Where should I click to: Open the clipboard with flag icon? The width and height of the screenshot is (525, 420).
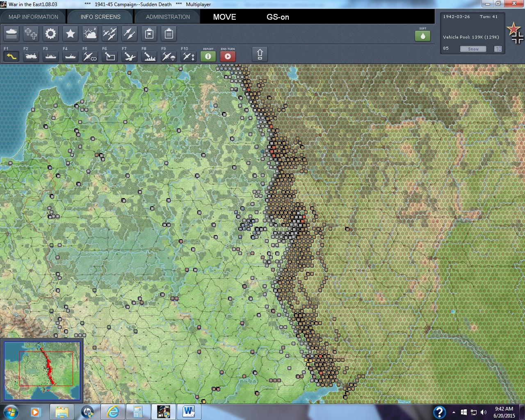tap(149, 34)
